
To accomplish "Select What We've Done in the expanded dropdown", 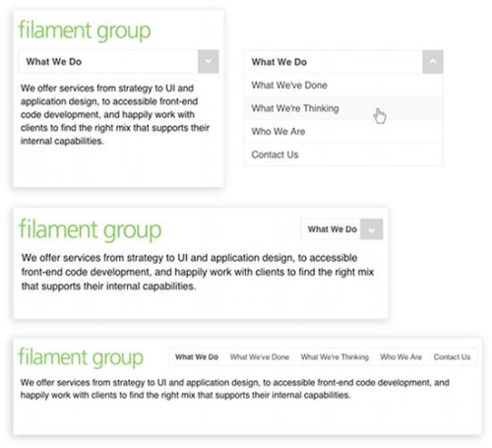I will [343, 85].
